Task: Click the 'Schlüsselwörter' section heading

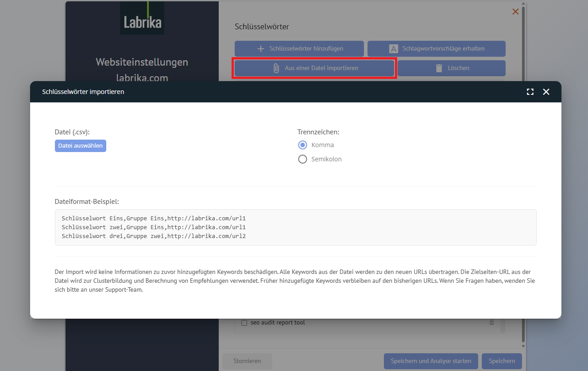Action: coord(262,27)
